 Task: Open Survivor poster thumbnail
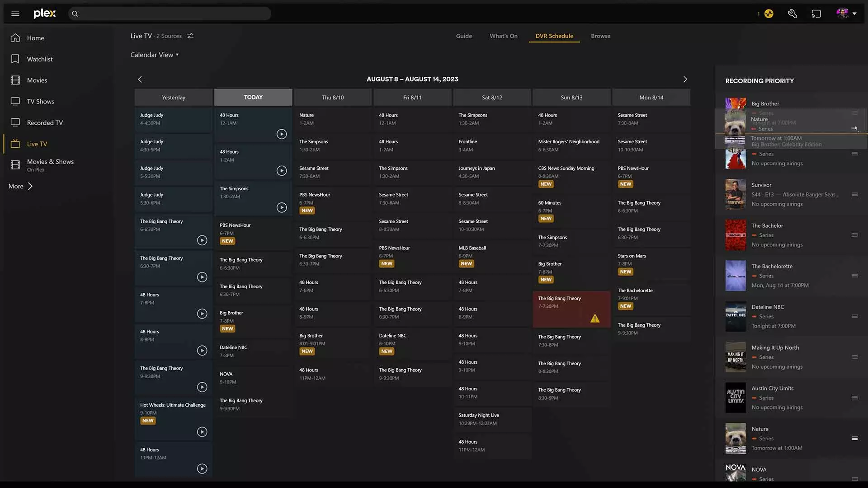(x=736, y=194)
